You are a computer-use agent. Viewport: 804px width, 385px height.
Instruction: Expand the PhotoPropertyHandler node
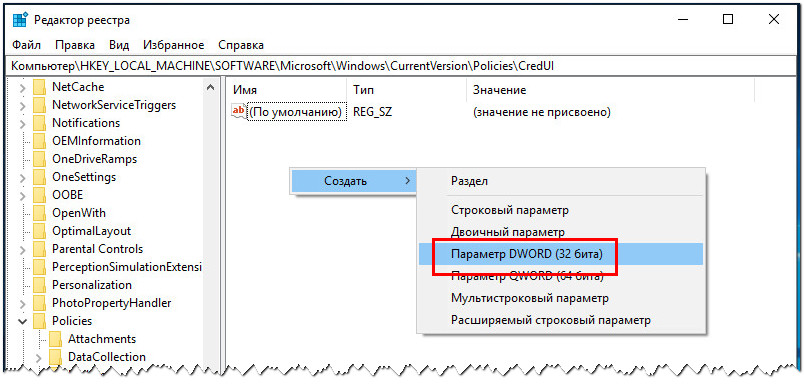pyautogui.click(x=23, y=303)
